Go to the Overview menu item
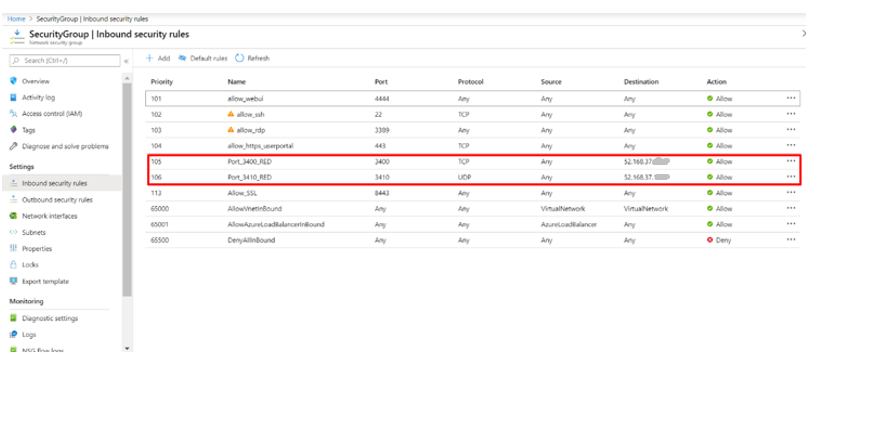The width and height of the screenshot is (888, 427). [x=36, y=81]
